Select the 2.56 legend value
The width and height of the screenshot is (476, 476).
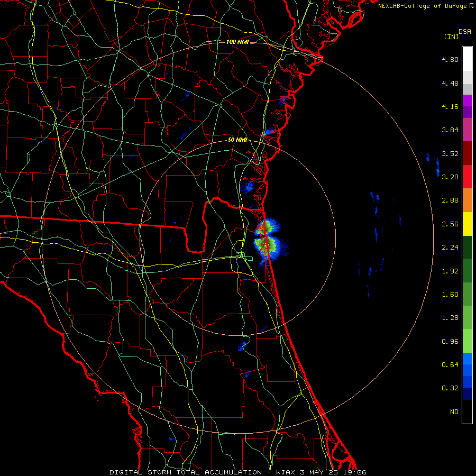click(x=450, y=224)
